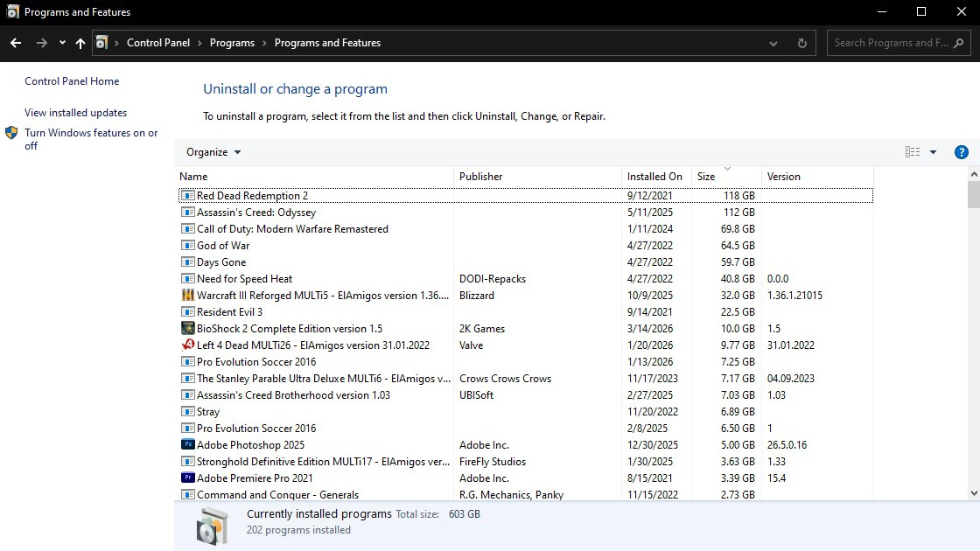Screen dimensions: 980x551
Task: Click 2K Games publisher cell
Action: [x=482, y=328]
